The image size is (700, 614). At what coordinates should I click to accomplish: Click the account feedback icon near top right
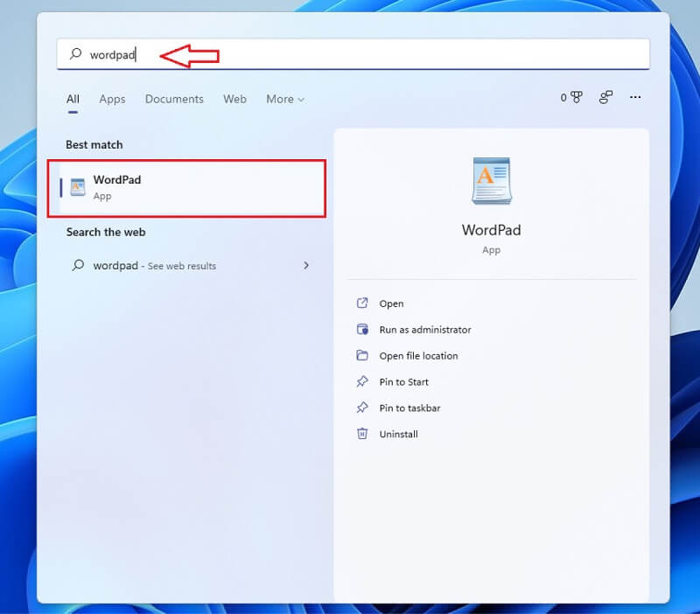(605, 98)
